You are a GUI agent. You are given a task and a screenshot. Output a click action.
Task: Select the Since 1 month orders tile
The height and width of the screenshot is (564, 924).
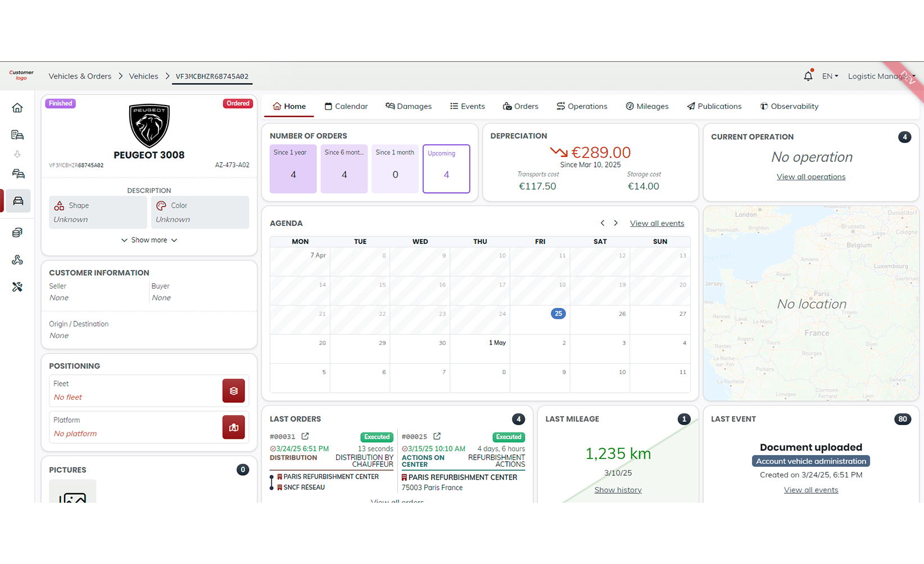tap(395, 169)
